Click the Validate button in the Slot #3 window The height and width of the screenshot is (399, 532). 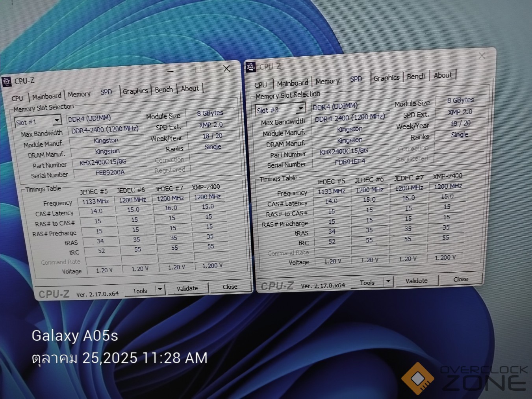click(x=416, y=280)
